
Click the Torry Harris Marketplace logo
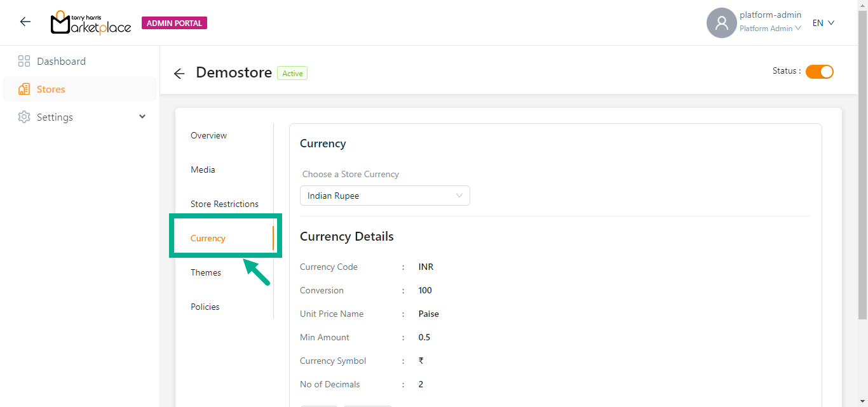[91, 23]
